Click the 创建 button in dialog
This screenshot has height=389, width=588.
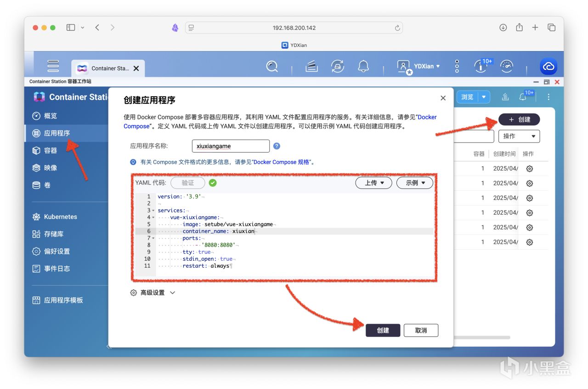click(x=383, y=330)
